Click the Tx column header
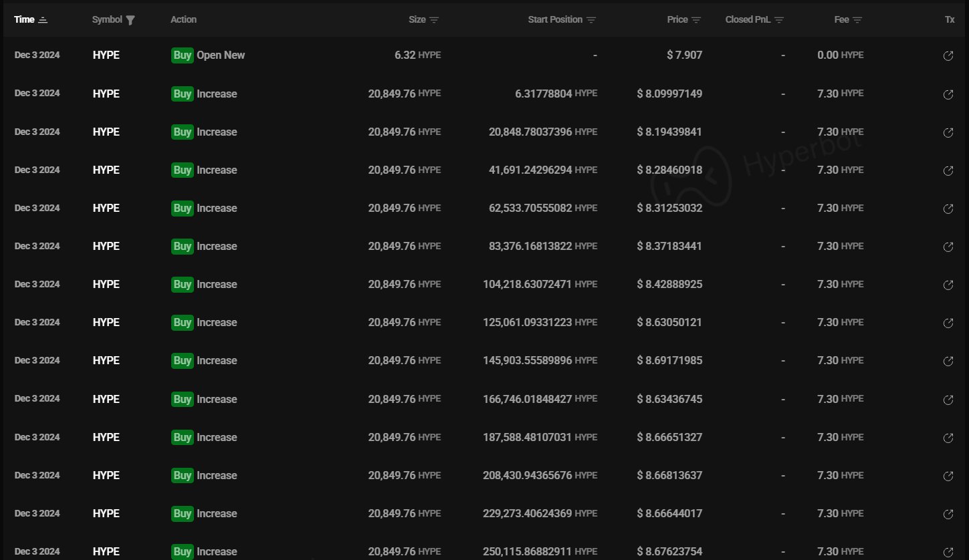969x560 pixels. click(x=950, y=19)
